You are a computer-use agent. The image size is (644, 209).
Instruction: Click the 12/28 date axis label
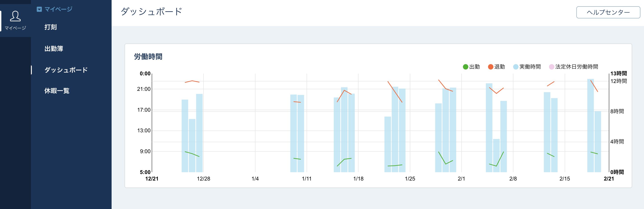pyautogui.click(x=203, y=179)
